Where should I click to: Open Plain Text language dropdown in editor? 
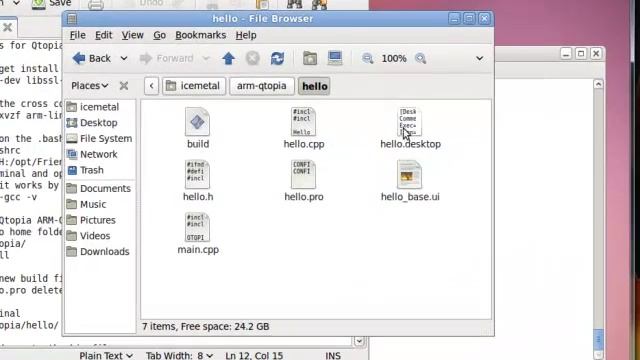[106, 356]
